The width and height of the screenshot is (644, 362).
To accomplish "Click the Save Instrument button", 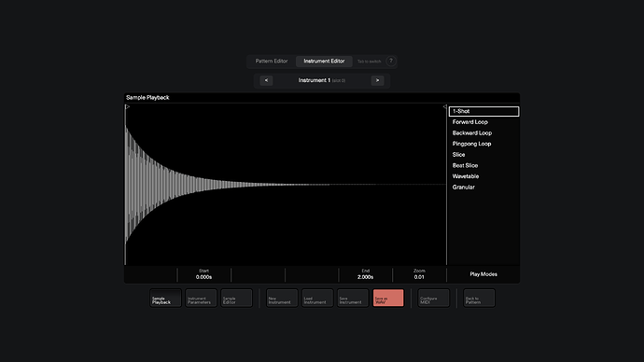I will (x=353, y=298).
